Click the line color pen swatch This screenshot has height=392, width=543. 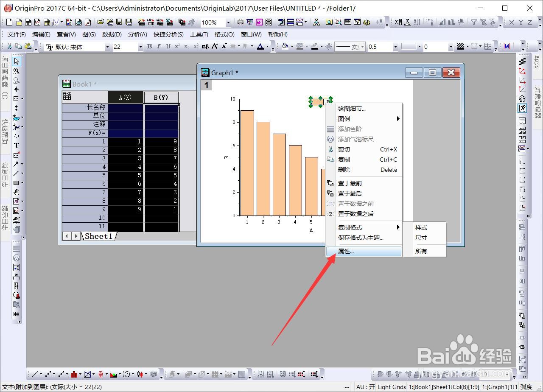[314, 47]
